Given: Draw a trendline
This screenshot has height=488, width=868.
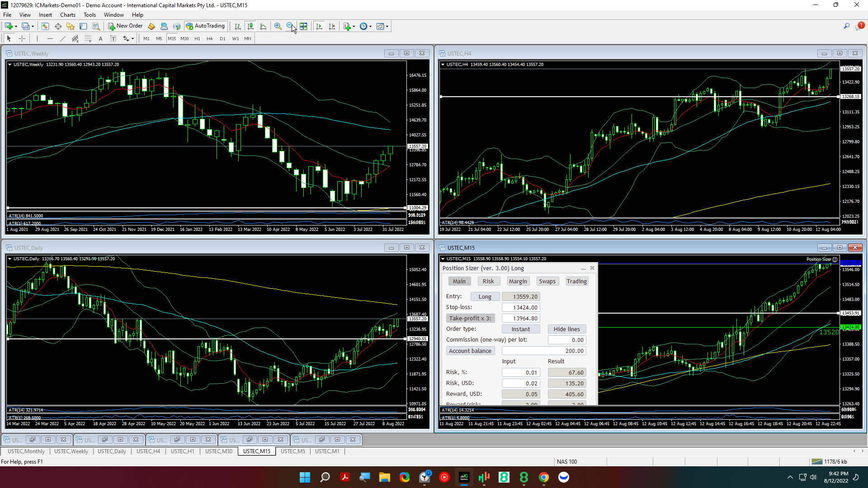Looking at the screenshot, I should [63, 39].
